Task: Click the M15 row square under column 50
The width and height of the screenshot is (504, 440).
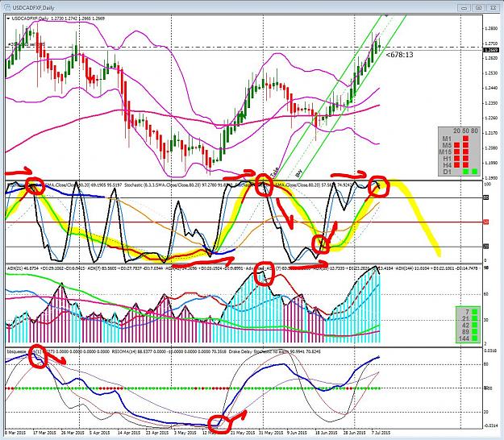Action: (x=465, y=152)
